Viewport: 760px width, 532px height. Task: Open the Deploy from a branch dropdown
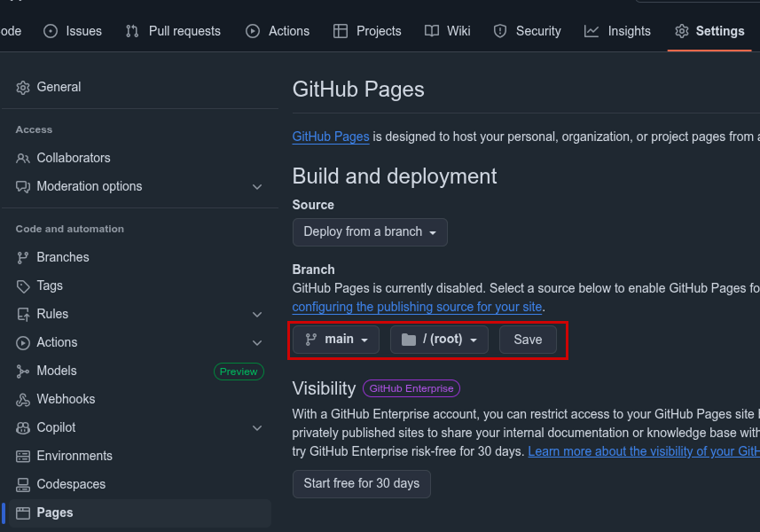coord(370,232)
